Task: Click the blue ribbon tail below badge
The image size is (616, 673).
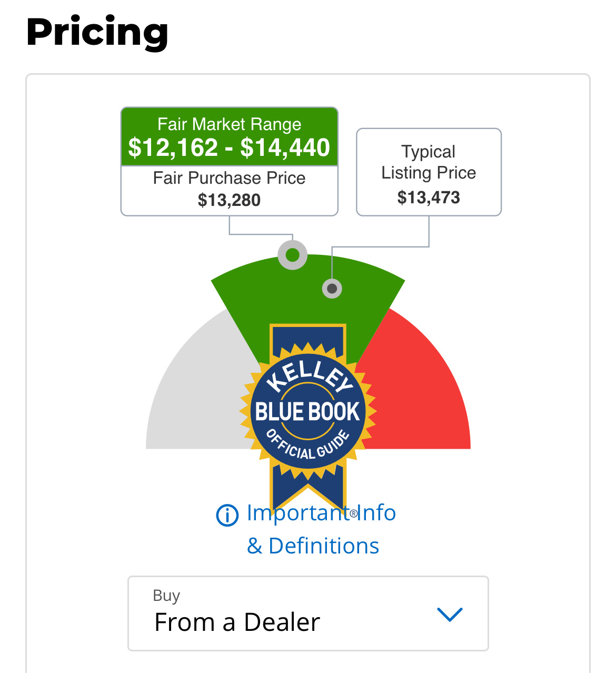Action: pos(307,487)
